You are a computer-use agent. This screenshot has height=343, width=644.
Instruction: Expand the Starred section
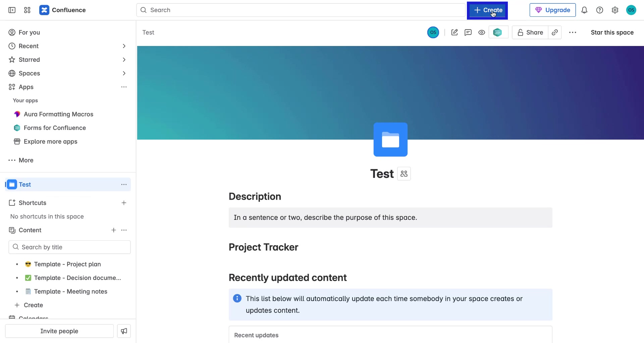[124, 59]
